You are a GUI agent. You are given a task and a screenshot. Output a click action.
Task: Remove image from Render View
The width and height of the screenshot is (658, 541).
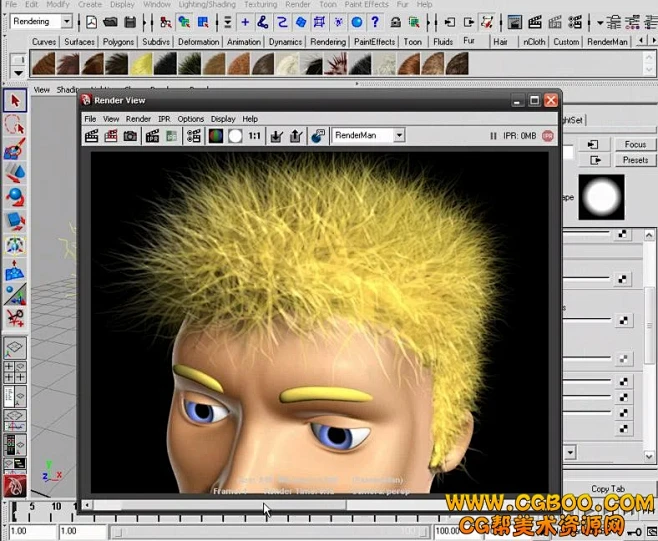coord(296,136)
